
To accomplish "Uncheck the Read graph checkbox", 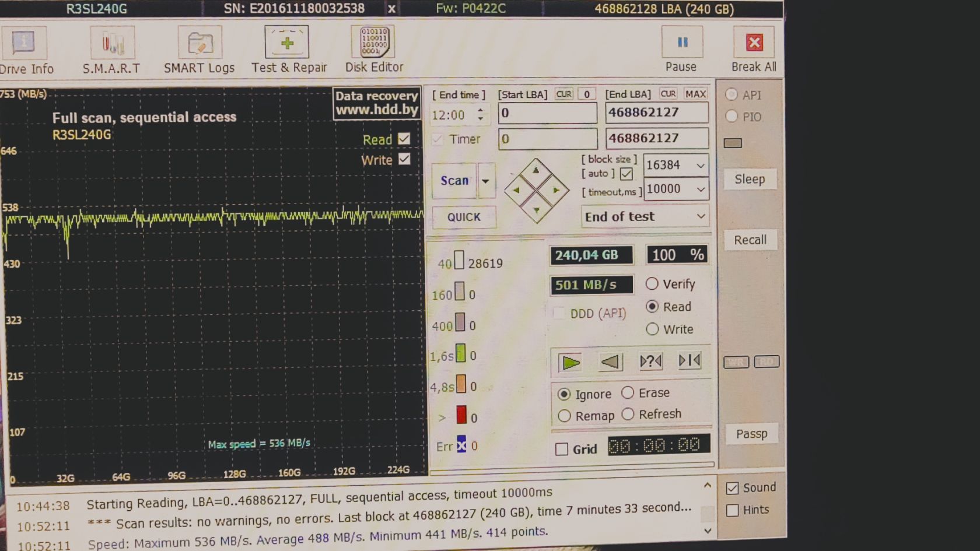I will coord(404,139).
